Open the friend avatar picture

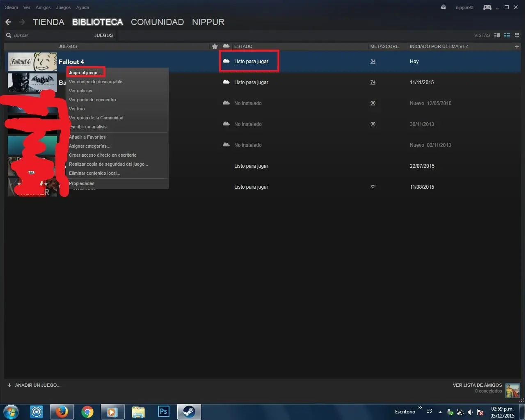513,391
